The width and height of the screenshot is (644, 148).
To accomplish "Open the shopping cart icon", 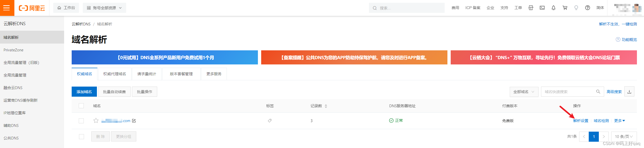I will coord(565,8).
